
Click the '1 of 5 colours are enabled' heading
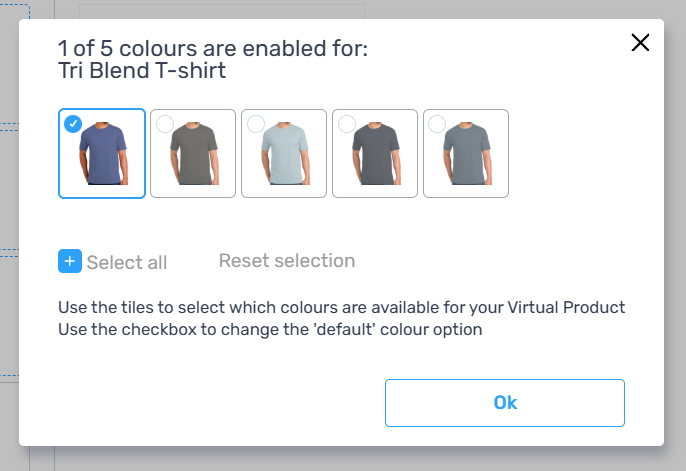pyautogui.click(x=213, y=48)
